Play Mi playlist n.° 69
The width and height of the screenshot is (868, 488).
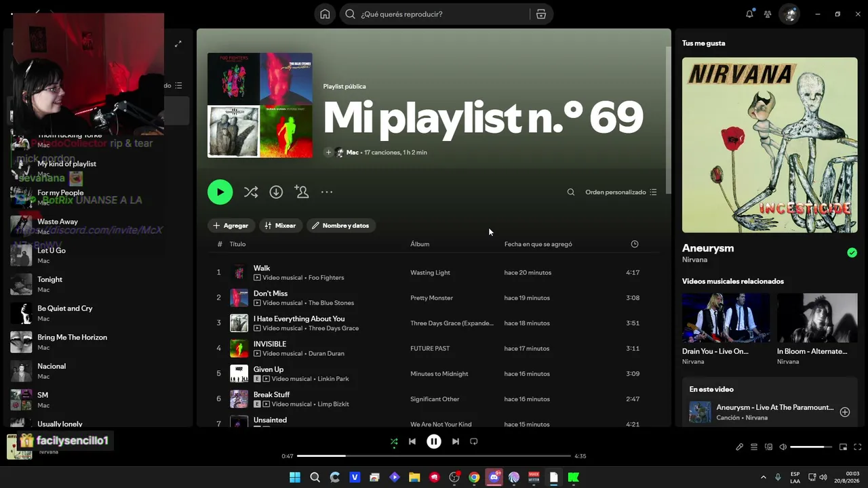pos(220,192)
